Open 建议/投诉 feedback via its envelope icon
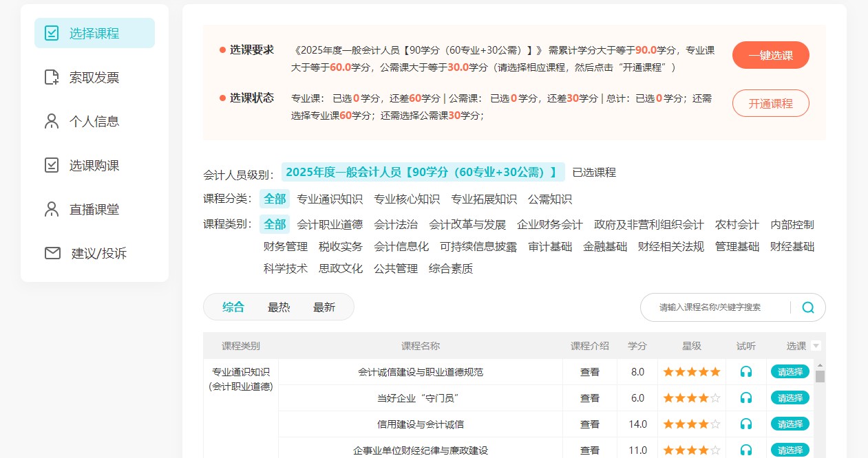 click(x=51, y=252)
